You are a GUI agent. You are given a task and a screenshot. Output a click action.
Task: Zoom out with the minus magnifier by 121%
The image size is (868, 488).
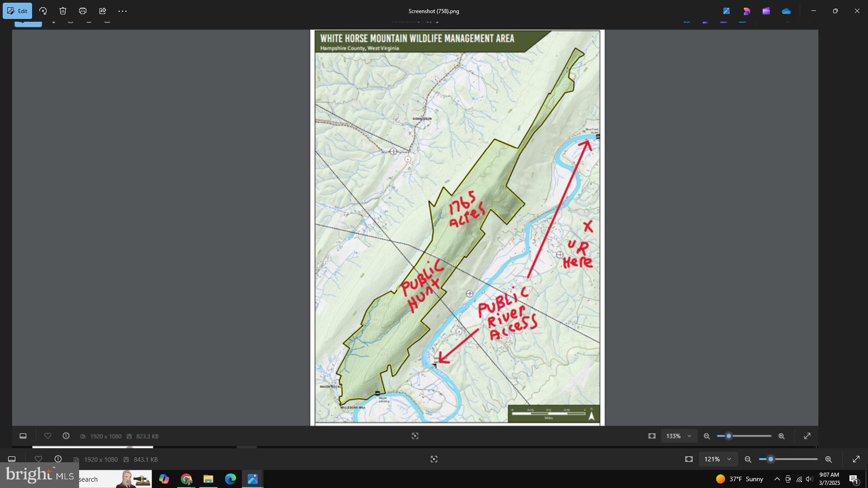pyautogui.click(x=748, y=459)
